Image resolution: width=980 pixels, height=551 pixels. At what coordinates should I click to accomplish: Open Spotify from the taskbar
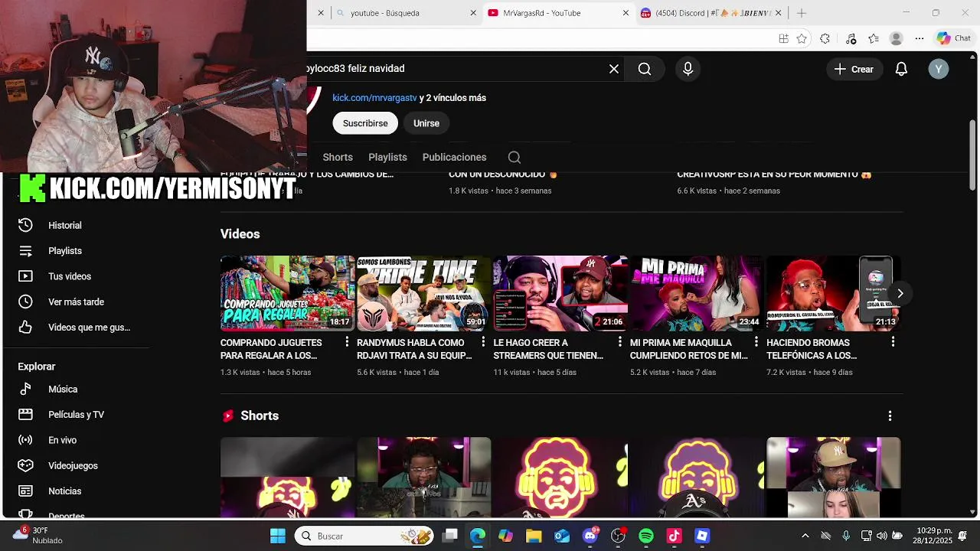coord(646,536)
